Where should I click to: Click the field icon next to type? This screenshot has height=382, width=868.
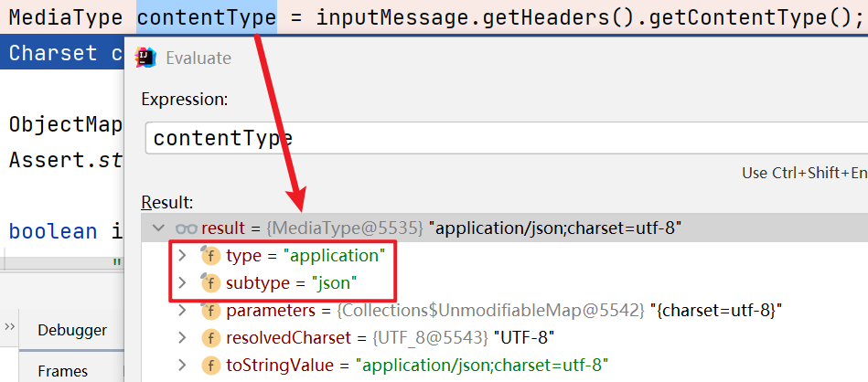coord(210,256)
